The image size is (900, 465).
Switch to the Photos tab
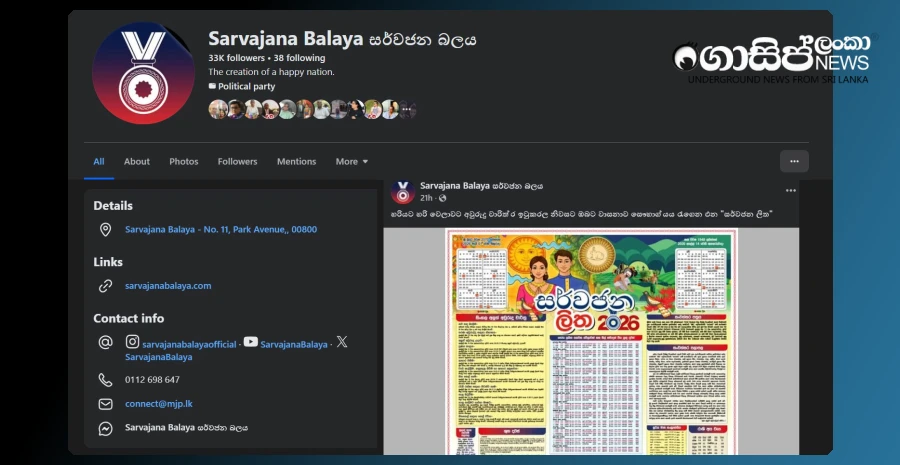pos(184,162)
